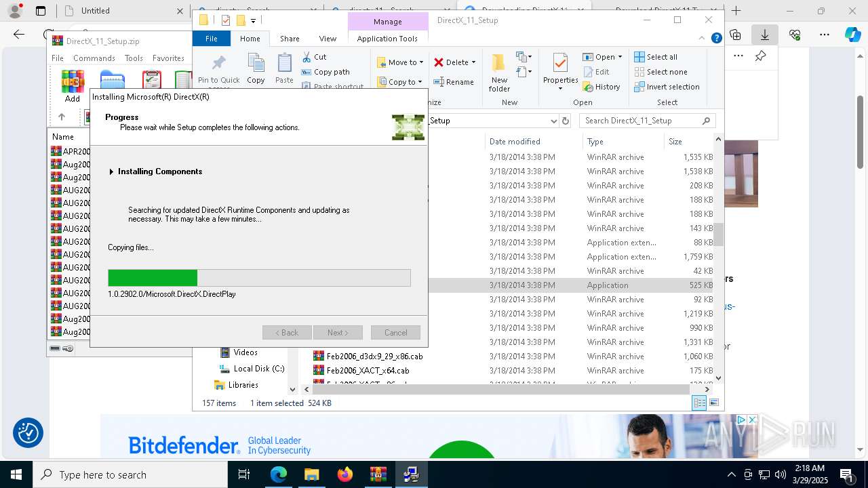Viewport: 868px width, 488px height.
Task: Click Type column header in Explorer
Action: click(x=623, y=142)
